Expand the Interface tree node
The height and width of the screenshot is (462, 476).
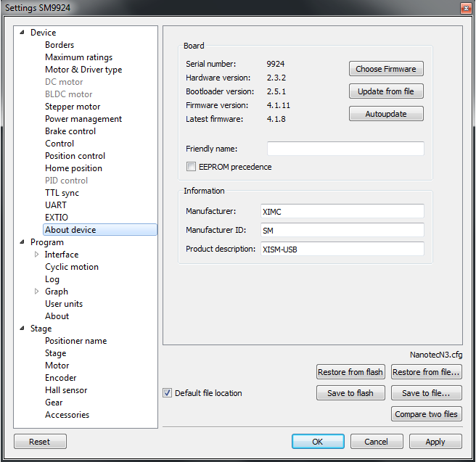[37, 255]
